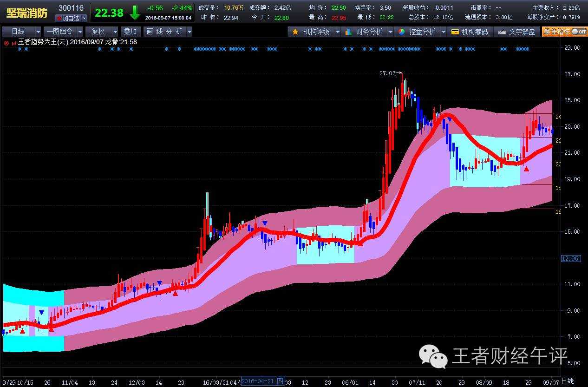The height and width of the screenshot is (387, 588).
Task: Open the 加自选 dropdown arrow
Action: [84, 18]
